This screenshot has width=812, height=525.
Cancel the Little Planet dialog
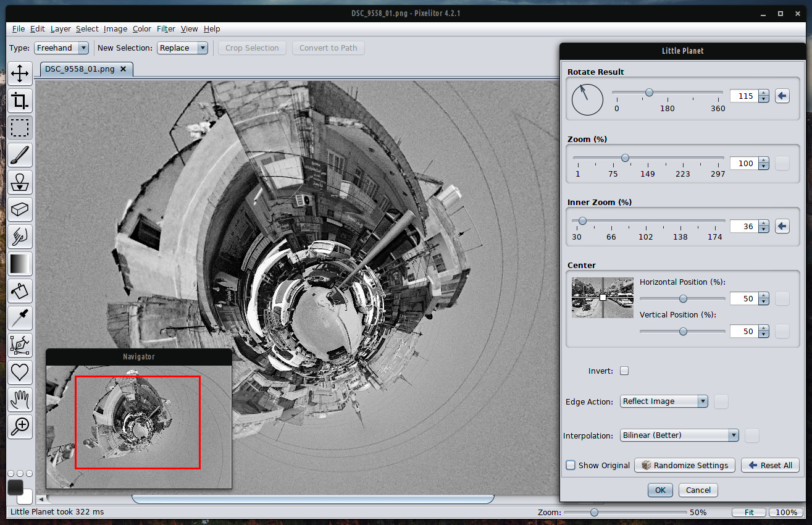click(698, 490)
